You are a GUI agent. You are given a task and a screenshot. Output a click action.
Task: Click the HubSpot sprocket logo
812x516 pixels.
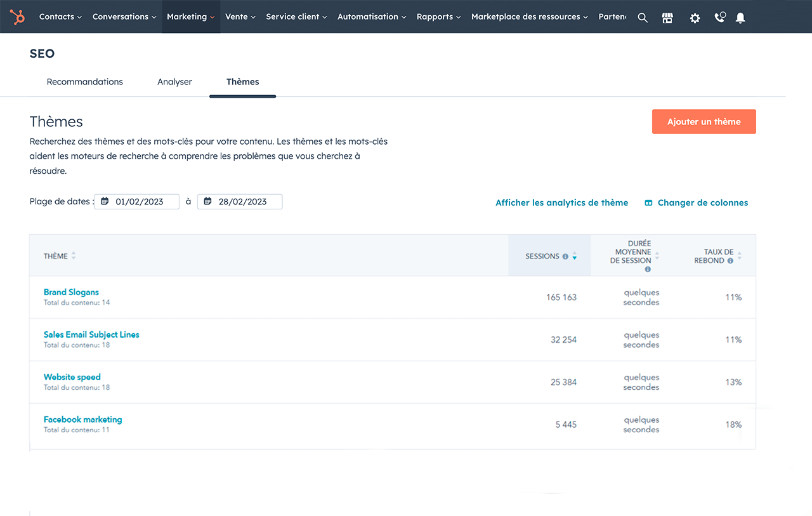tap(18, 17)
